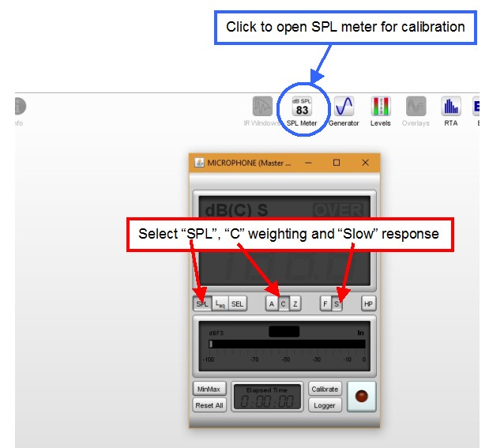Image resolution: width=489 pixels, height=448 pixels.
Task: Switch the meter to Leq mode
Action: [x=220, y=303]
